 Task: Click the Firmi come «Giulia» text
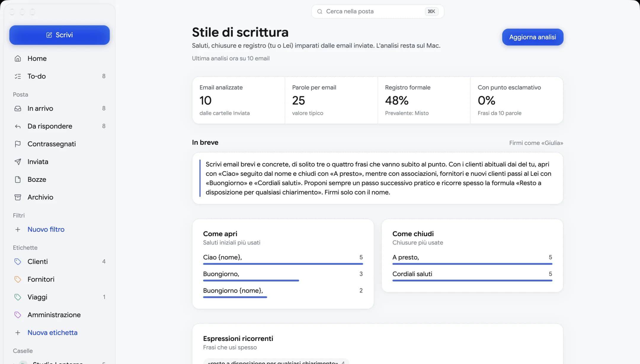pos(536,143)
